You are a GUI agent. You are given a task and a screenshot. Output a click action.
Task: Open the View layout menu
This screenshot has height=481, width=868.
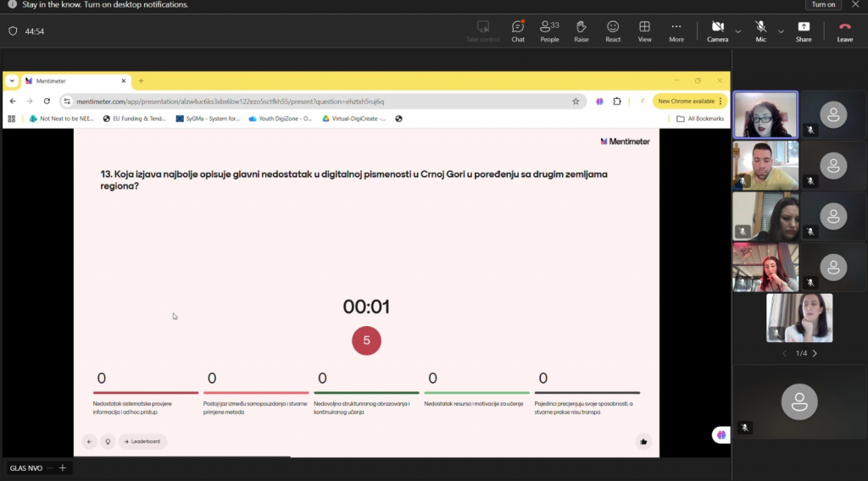coord(644,30)
